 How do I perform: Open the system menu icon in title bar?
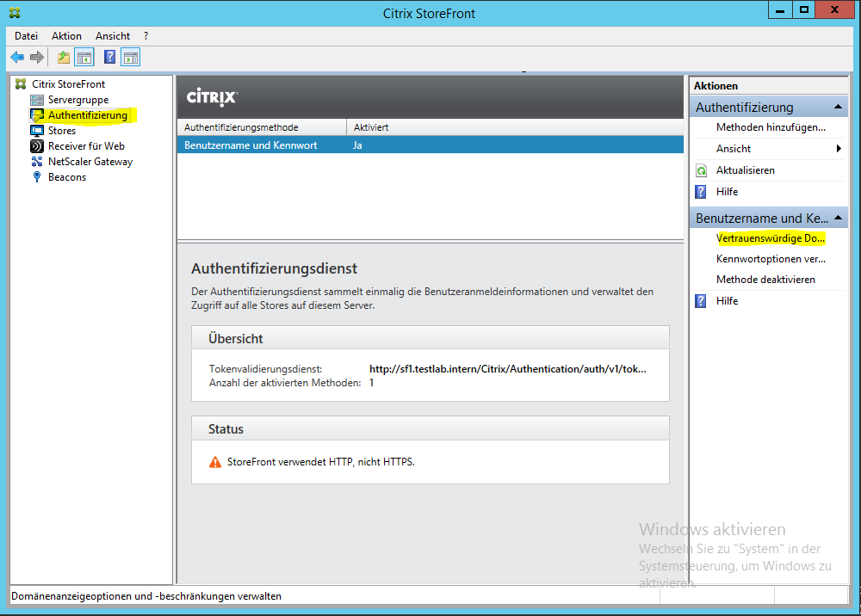click(x=15, y=13)
